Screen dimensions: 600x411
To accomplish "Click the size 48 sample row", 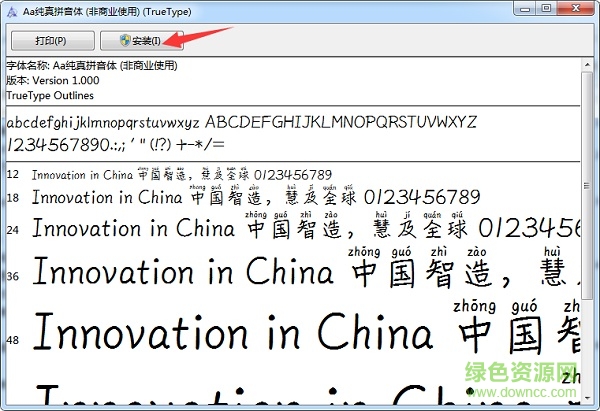I will tap(293, 328).
